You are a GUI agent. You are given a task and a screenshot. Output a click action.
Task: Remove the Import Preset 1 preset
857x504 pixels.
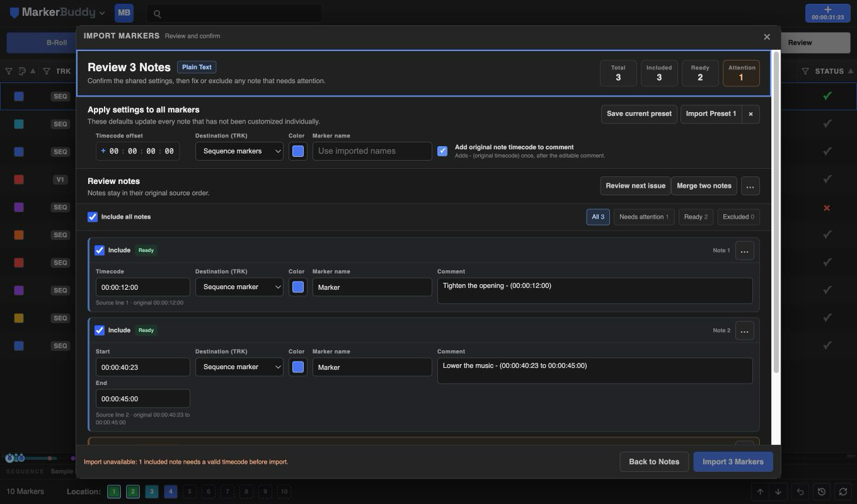(751, 114)
